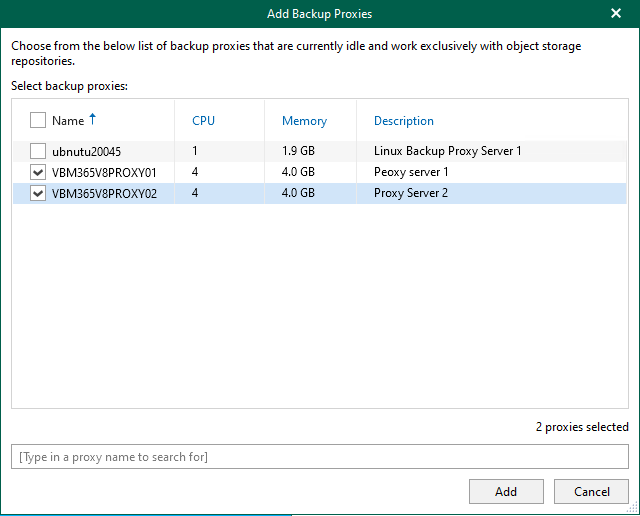Click the proxy name search field
The height and width of the screenshot is (516, 640).
[320, 457]
